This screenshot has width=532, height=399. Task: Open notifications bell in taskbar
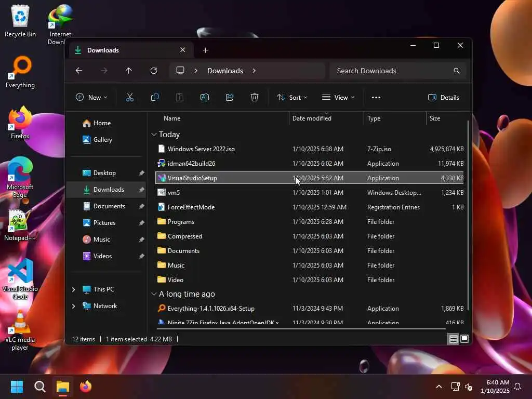pyautogui.click(x=518, y=387)
